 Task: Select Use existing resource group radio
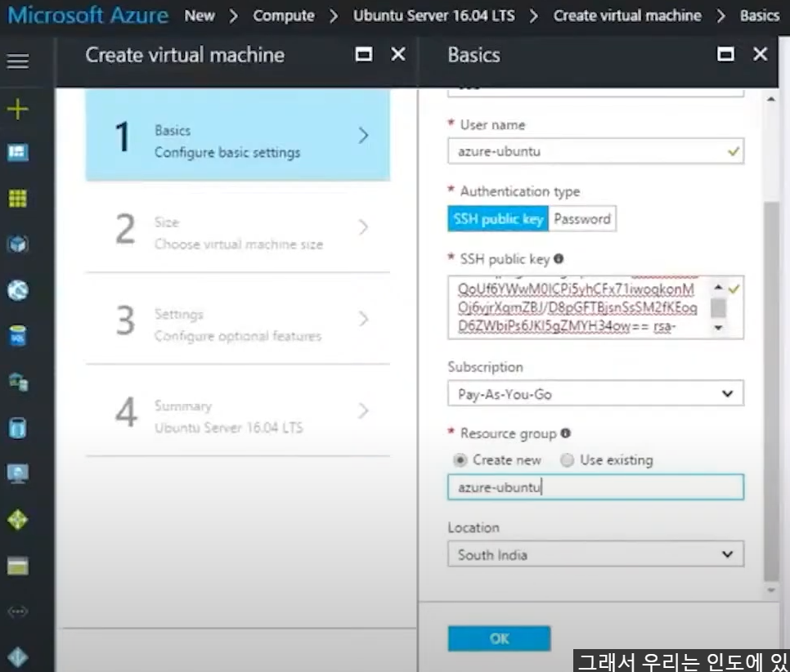click(x=568, y=460)
